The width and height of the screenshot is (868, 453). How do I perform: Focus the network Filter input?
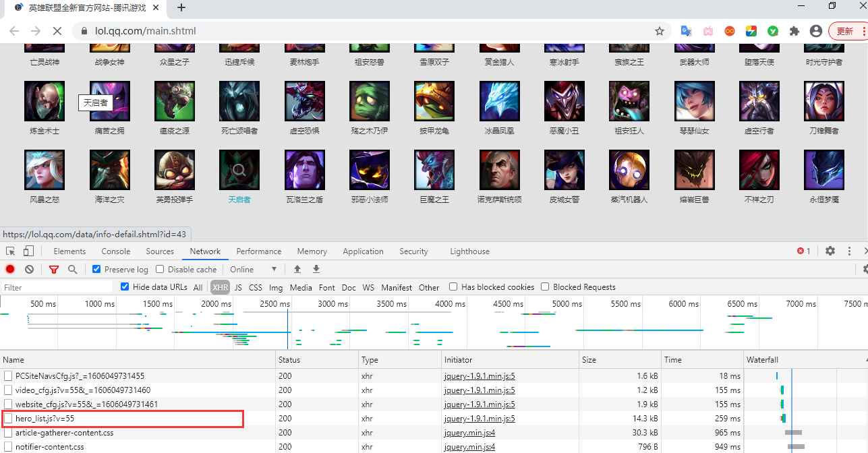click(57, 287)
